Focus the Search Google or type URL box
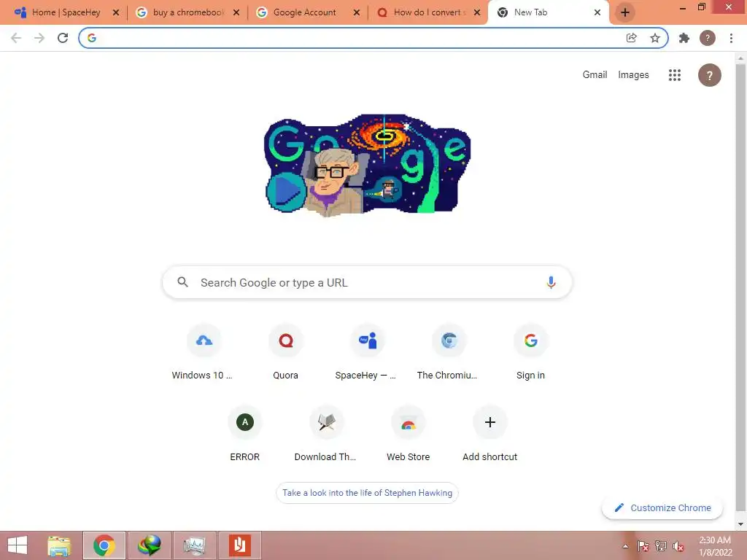Viewport: 747px width, 560px height. [x=367, y=282]
